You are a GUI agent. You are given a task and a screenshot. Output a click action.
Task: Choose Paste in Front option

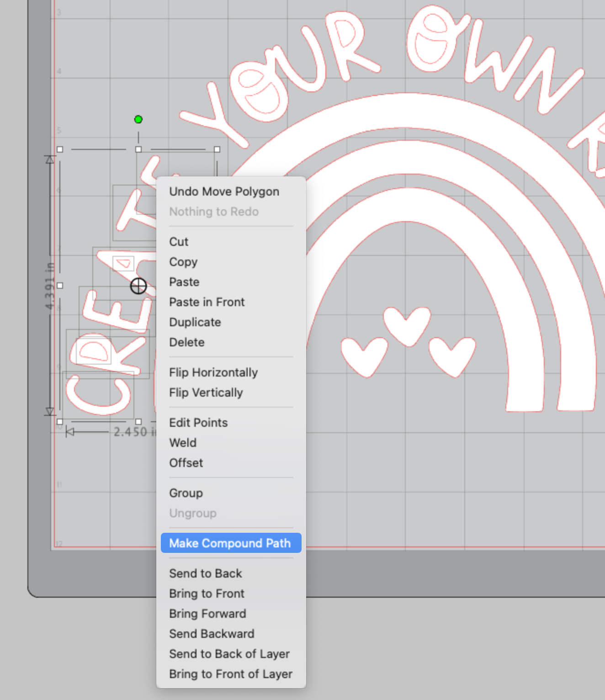[207, 302]
